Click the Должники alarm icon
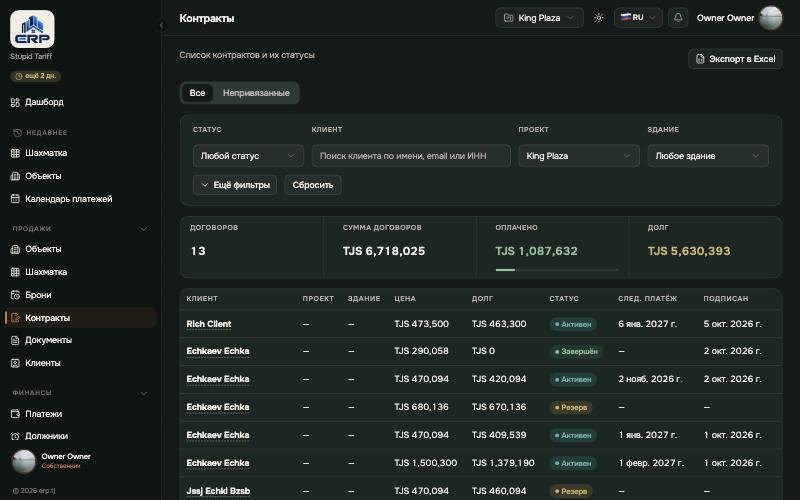 coord(15,436)
